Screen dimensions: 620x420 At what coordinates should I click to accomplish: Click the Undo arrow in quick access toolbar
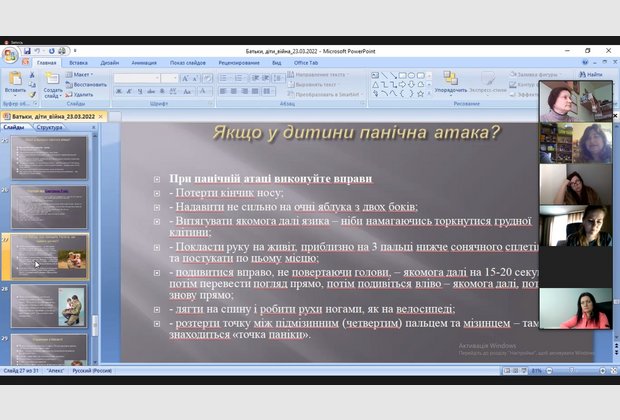37,50
